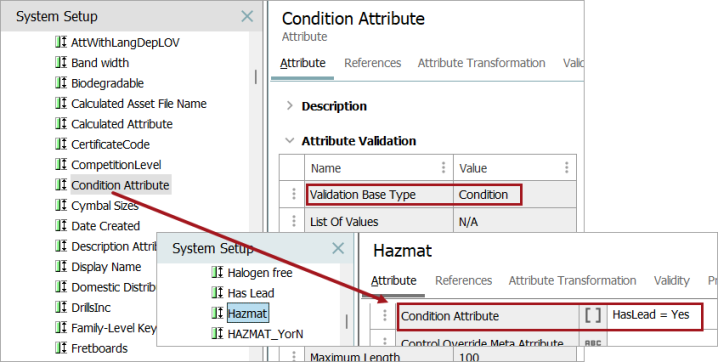This screenshot has width=718, height=362.
Task: Select Condition Attribute in the tree
Action: [120, 185]
